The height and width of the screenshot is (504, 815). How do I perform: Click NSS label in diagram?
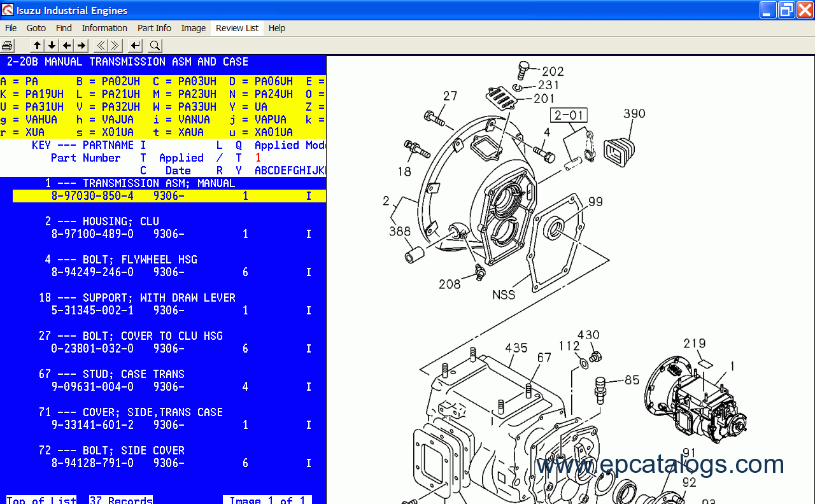click(x=504, y=295)
